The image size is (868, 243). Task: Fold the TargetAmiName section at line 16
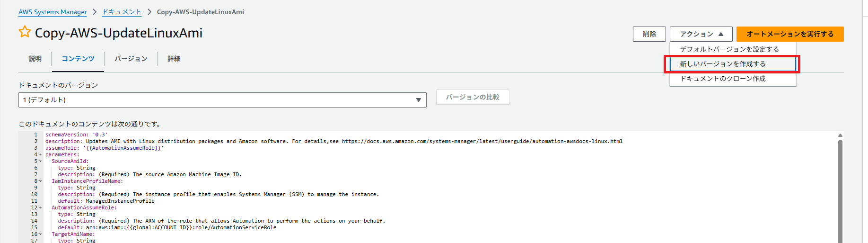(x=40, y=234)
